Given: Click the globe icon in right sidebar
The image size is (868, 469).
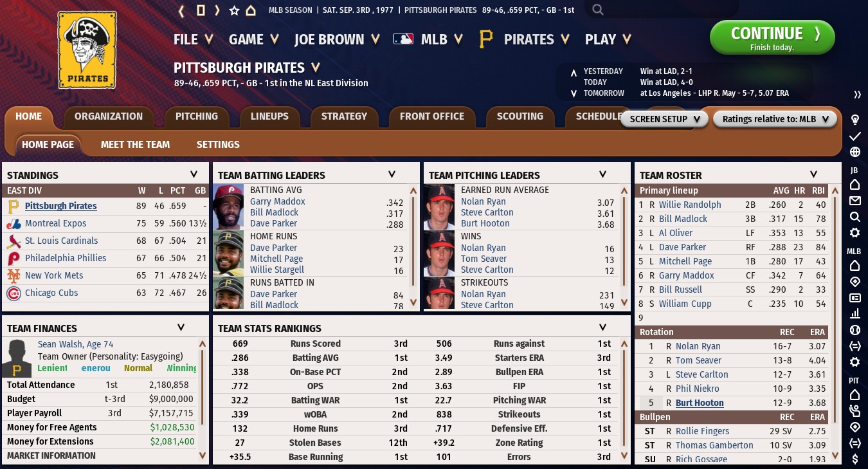Looking at the screenshot, I should [855, 152].
